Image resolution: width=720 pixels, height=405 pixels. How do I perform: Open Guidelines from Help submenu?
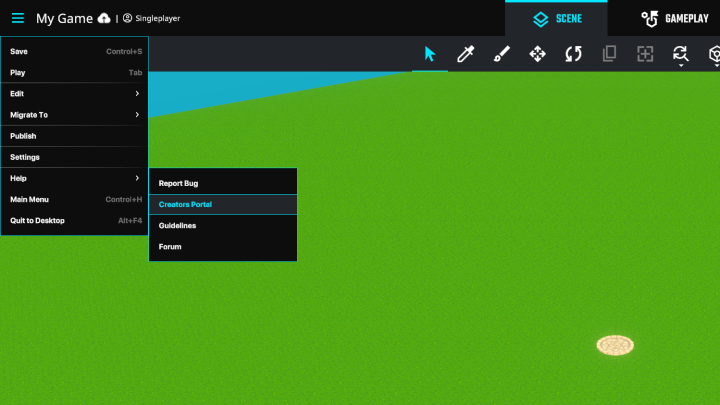pos(223,225)
